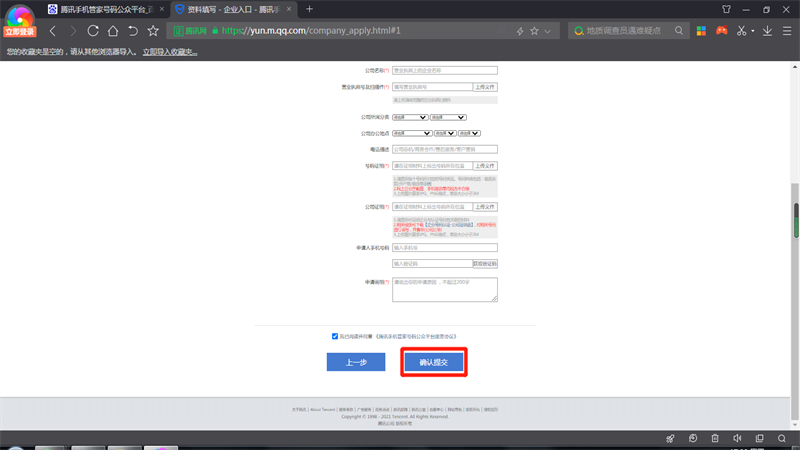Focus the verification code input field
Screen dimensions: 800x450
coord(432,264)
